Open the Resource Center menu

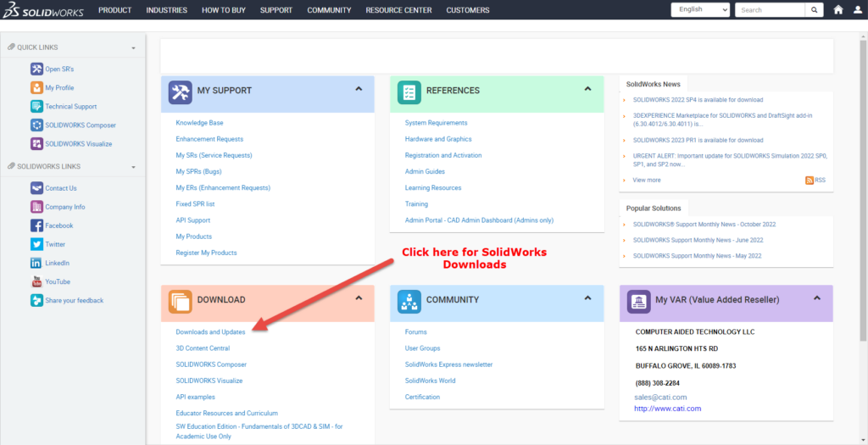click(x=398, y=10)
